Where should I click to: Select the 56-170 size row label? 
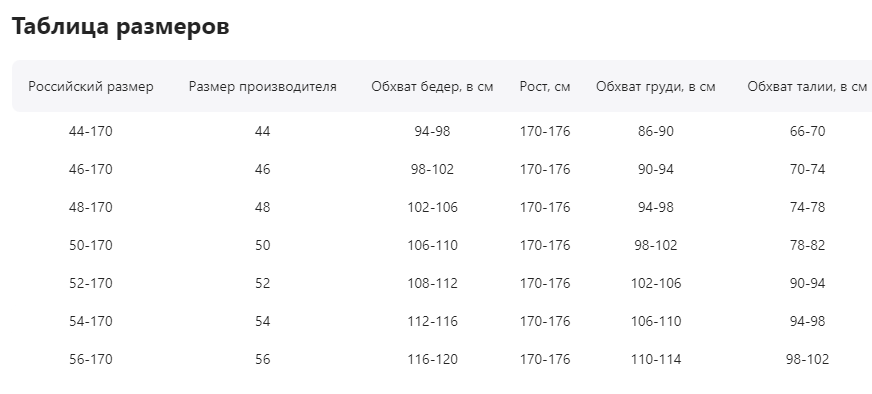click(x=91, y=359)
